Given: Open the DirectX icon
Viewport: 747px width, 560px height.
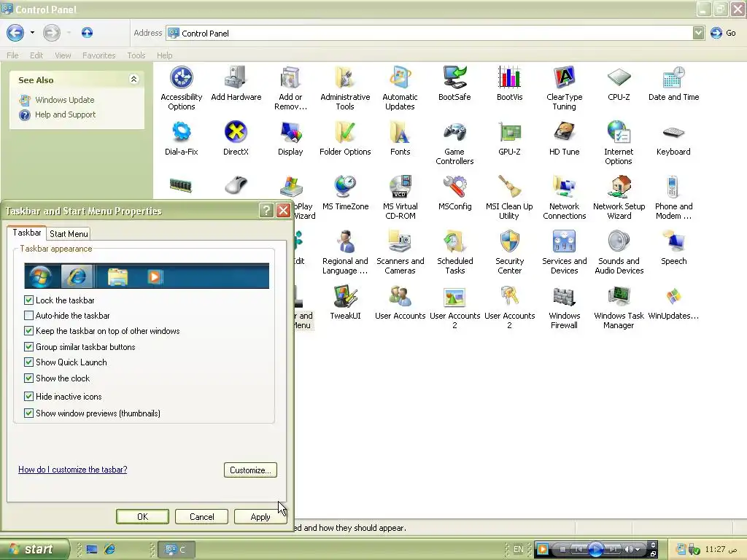Looking at the screenshot, I should click(x=236, y=139).
